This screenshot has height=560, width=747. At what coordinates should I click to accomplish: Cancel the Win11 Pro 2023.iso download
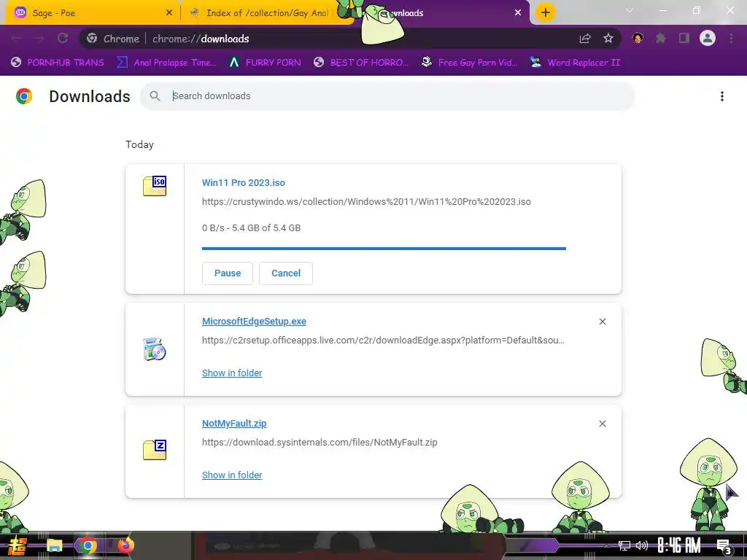tap(286, 273)
